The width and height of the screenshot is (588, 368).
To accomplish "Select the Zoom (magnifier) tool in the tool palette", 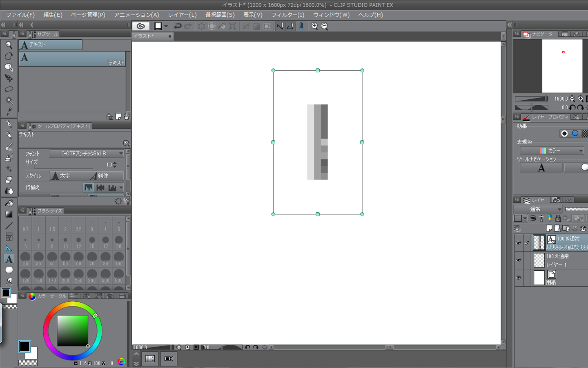I will [x=9, y=45].
